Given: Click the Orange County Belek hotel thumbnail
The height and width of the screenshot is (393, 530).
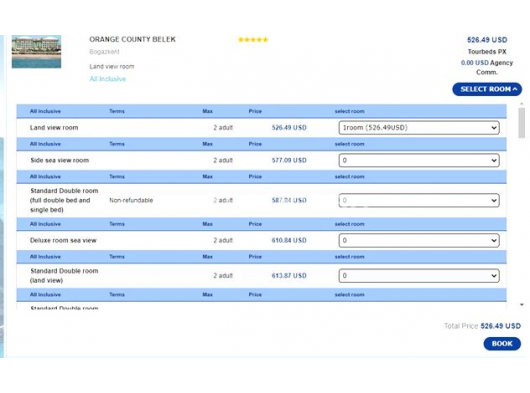Looking at the screenshot, I should (37, 52).
